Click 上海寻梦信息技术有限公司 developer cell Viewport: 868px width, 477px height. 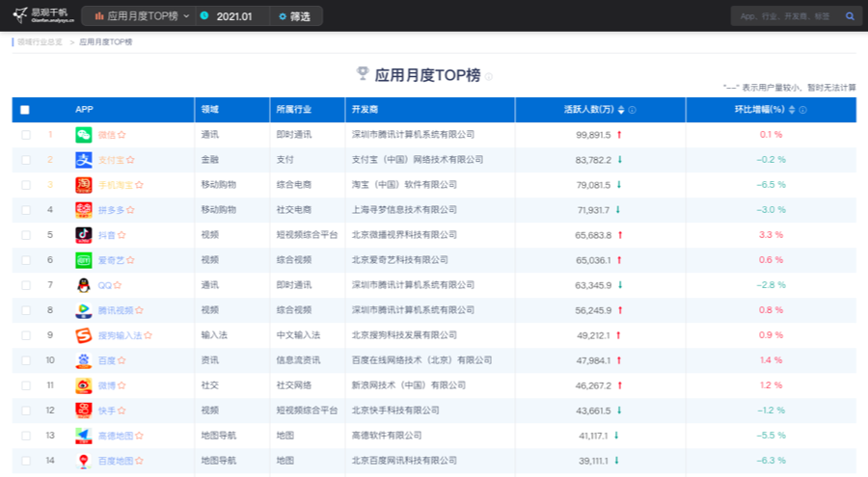[x=404, y=210]
